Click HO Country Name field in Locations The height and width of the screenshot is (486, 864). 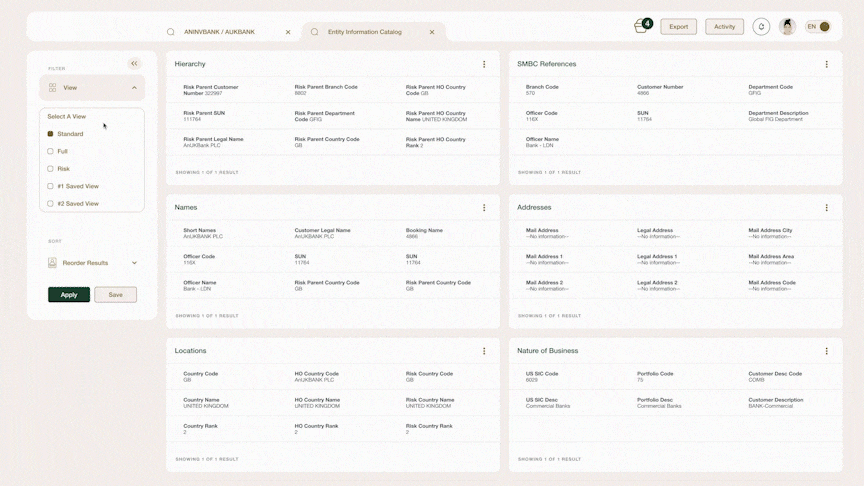[x=317, y=403]
